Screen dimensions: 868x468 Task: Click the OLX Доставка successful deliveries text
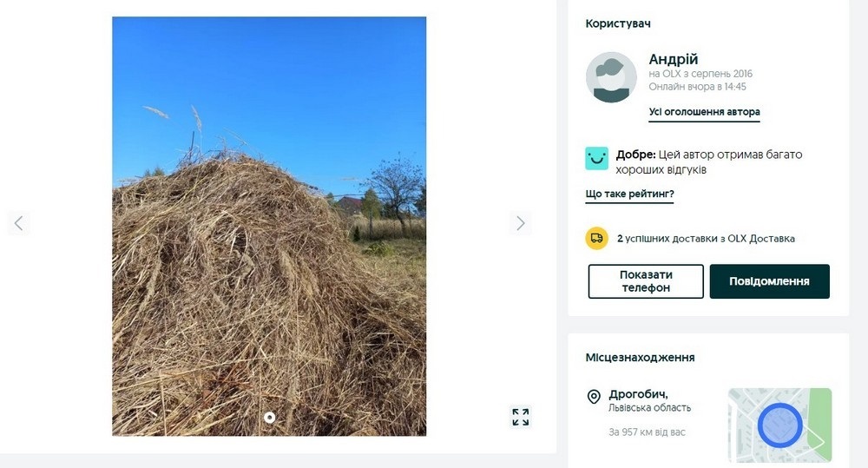(706, 239)
